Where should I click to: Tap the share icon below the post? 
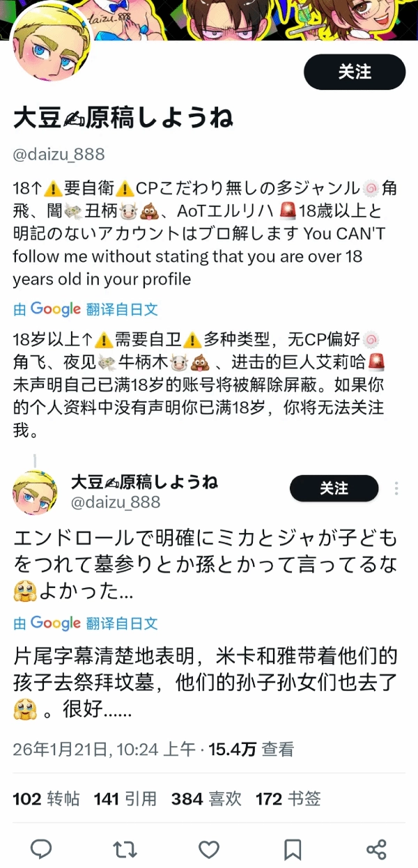[376, 848]
